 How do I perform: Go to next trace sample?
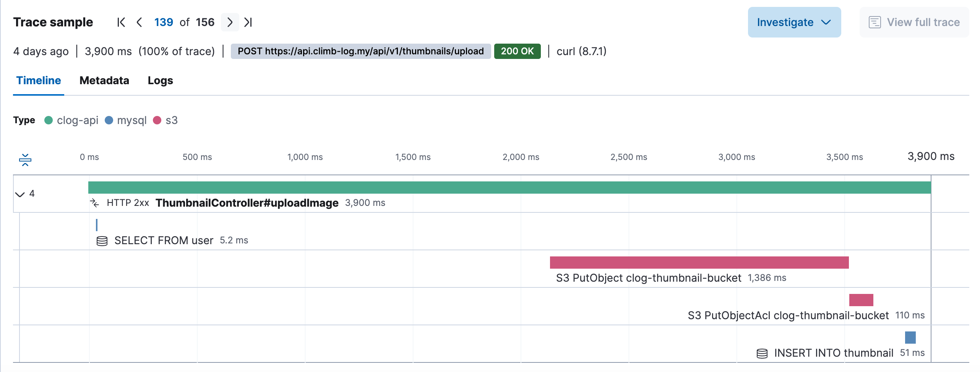[x=230, y=22]
